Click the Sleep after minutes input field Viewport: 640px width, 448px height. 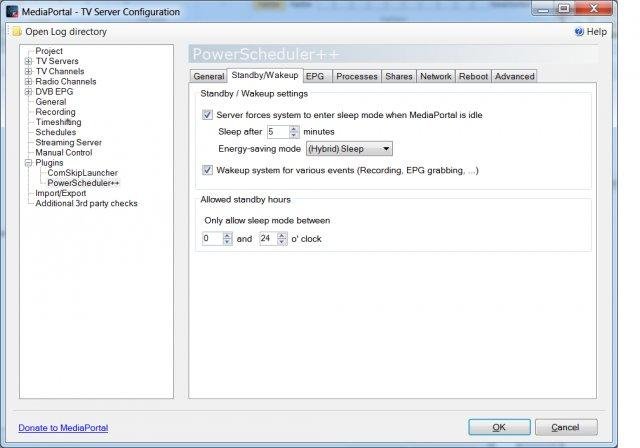[x=278, y=132]
